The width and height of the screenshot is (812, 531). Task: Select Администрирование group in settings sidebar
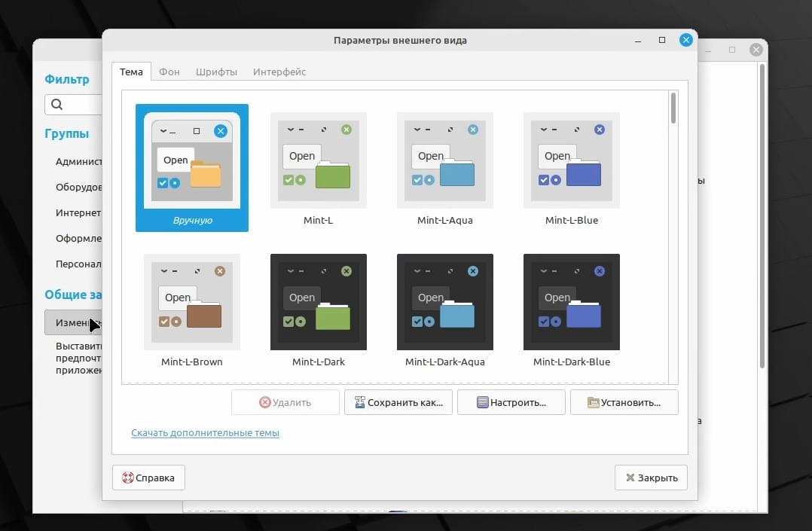coord(78,162)
